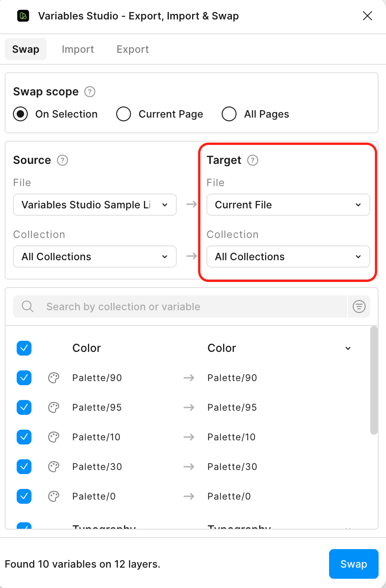The image size is (386, 588).
Task: Click the blue Swap button
Action: tap(354, 564)
